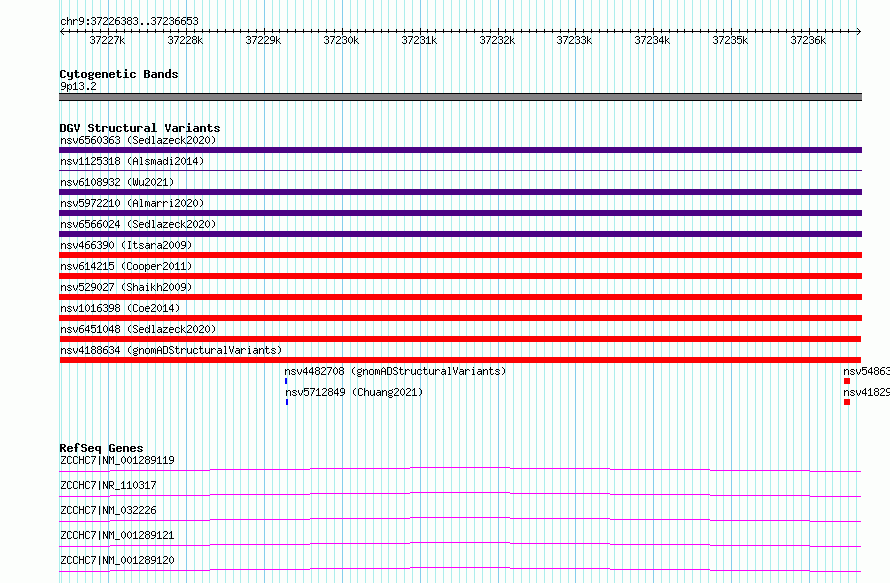Click the purple bar under nsv6566024
Image resolution: width=890 pixels, height=583 pixels.
pos(460,234)
